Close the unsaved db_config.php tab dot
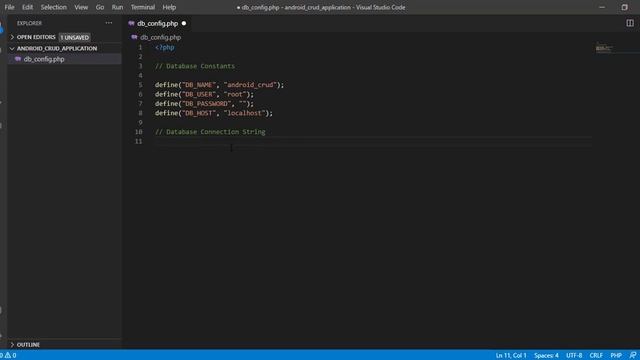Viewport: 640px width, 360px height. point(184,24)
